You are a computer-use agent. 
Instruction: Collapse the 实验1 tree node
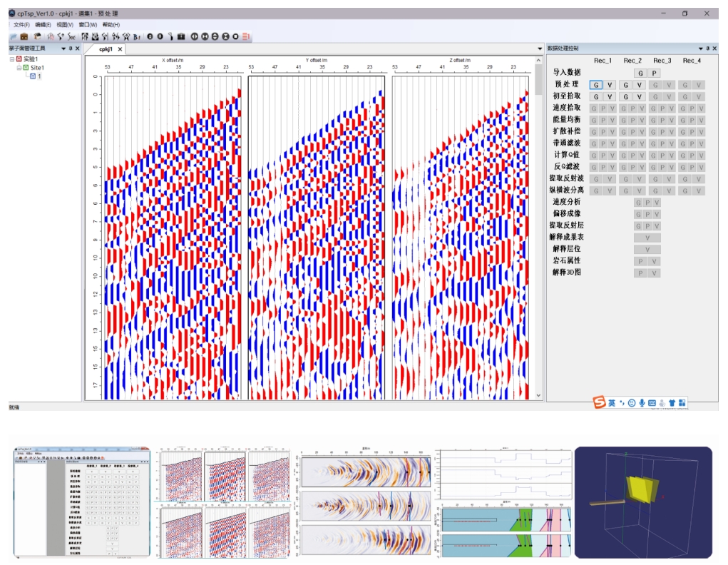pyautogui.click(x=12, y=59)
